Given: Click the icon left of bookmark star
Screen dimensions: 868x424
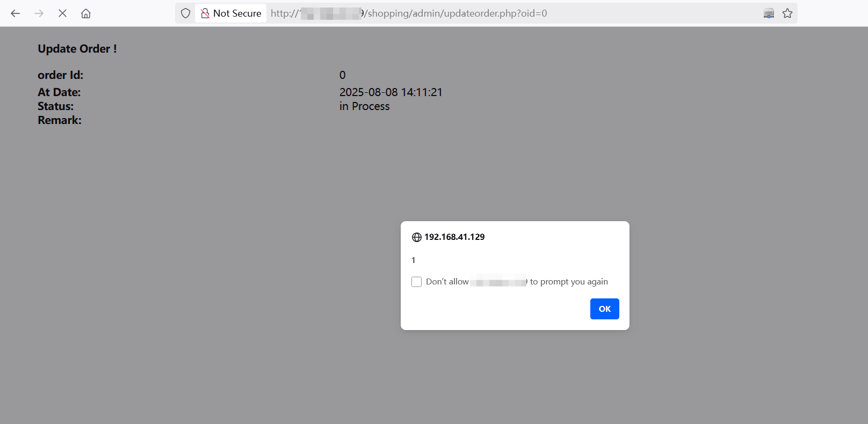Looking at the screenshot, I should tap(769, 13).
